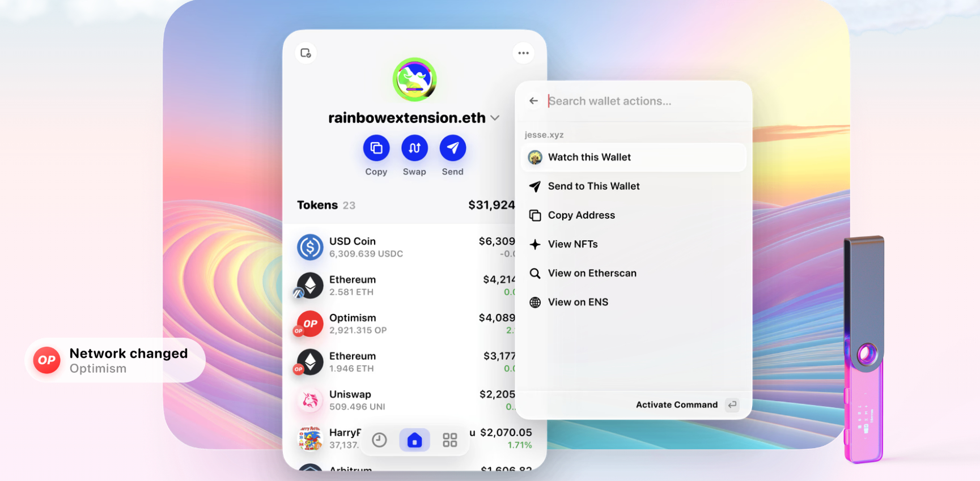
Task: Go back using the search arrow
Action: pos(533,101)
